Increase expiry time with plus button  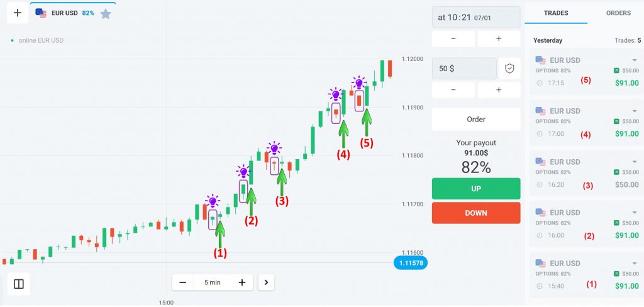(499, 39)
